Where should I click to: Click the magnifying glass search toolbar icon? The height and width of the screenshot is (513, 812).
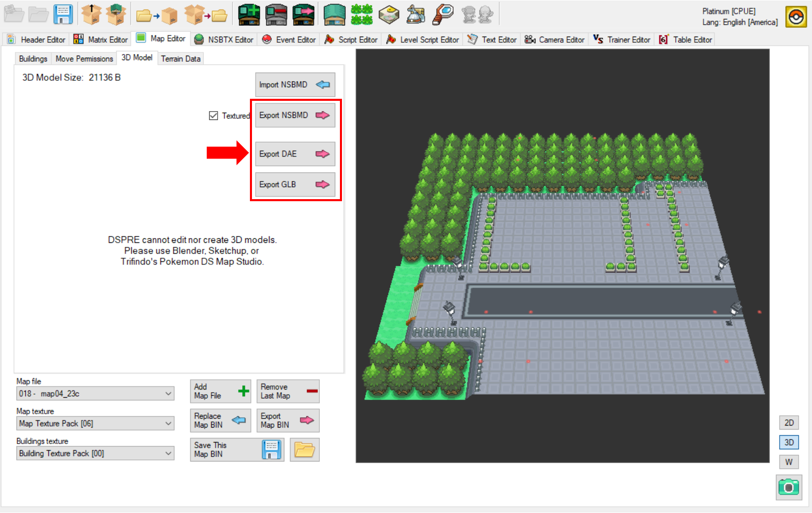[443, 14]
